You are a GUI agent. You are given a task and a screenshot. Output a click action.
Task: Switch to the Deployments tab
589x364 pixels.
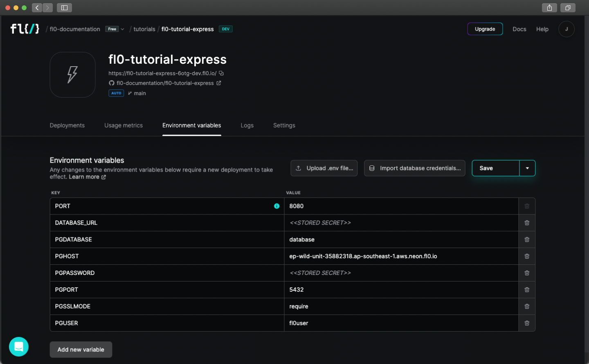[x=67, y=125]
